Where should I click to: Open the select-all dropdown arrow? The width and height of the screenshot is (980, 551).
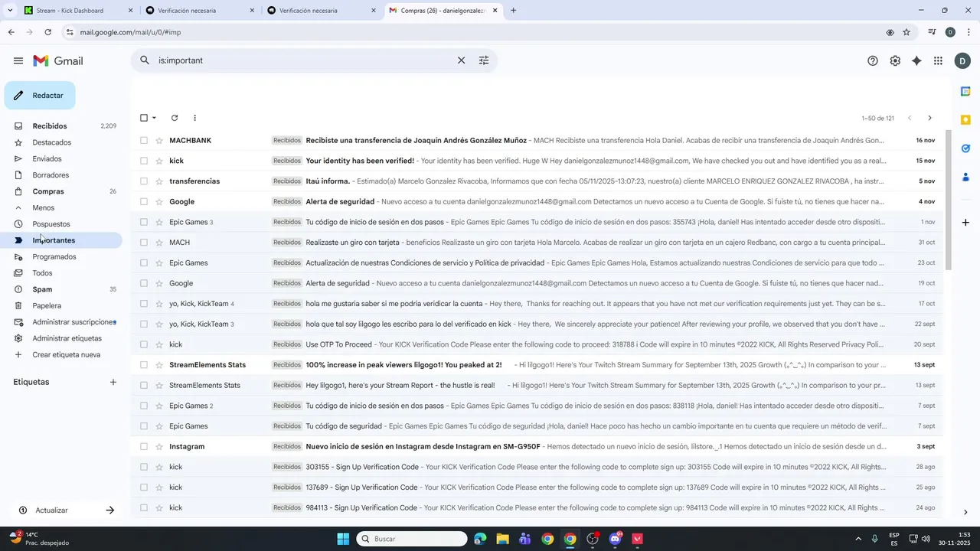[x=154, y=118]
